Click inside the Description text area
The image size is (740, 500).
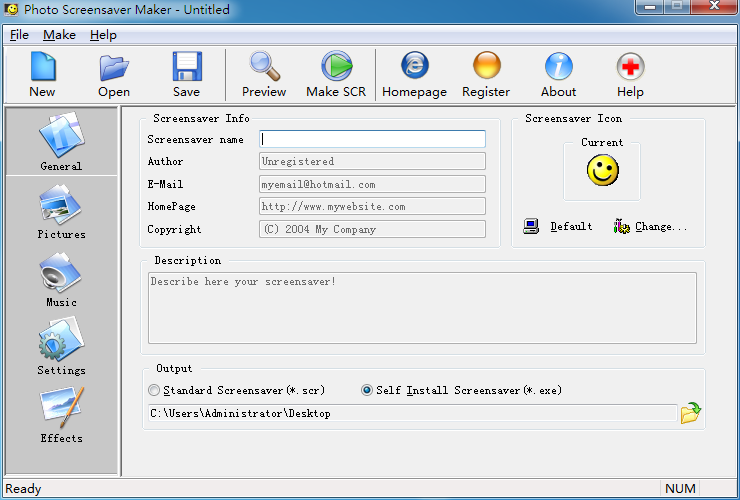(x=422, y=308)
